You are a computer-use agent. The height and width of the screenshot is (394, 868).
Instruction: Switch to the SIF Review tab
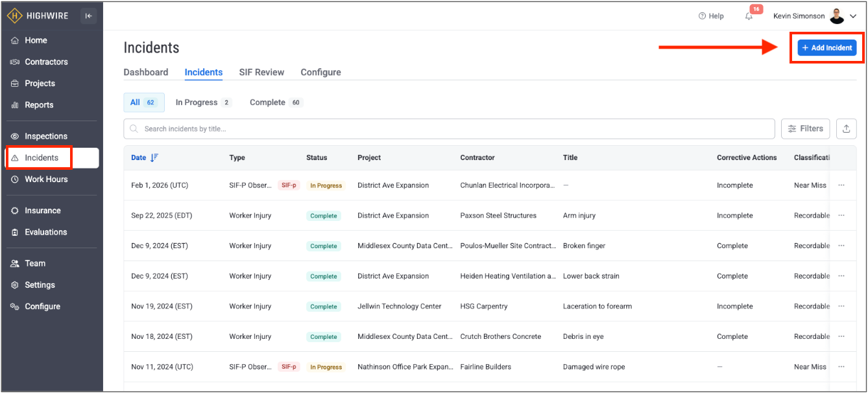coord(261,73)
